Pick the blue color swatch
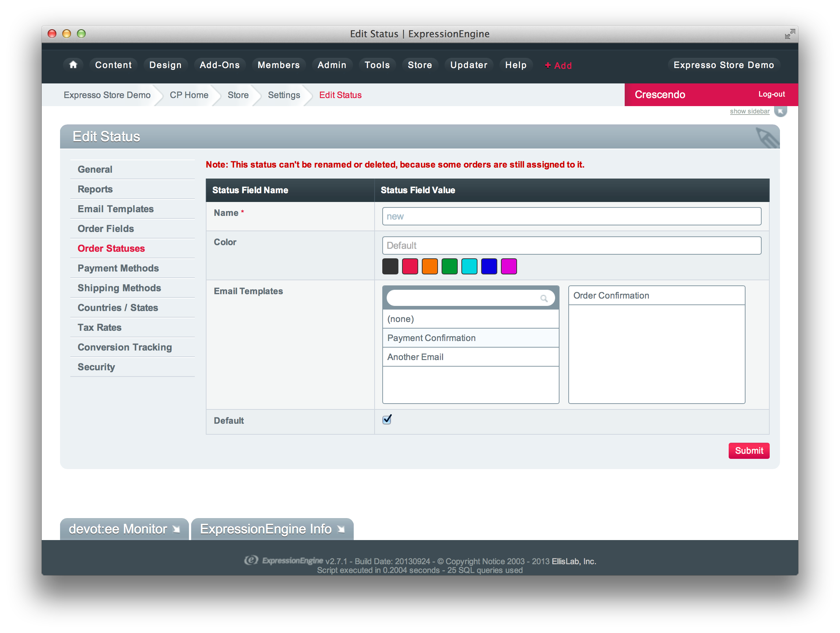This screenshot has width=840, height=633. click(x=489, y=266)
